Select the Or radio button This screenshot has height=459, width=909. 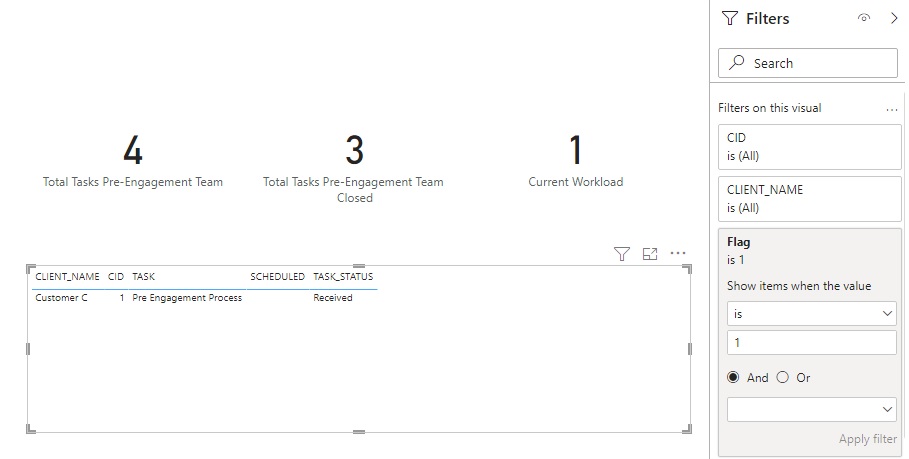[x=783, y=377]
